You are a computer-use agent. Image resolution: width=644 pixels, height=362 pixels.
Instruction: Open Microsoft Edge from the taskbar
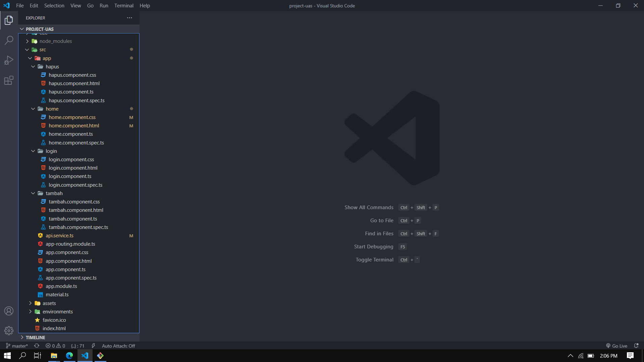[x=69, y=356]
